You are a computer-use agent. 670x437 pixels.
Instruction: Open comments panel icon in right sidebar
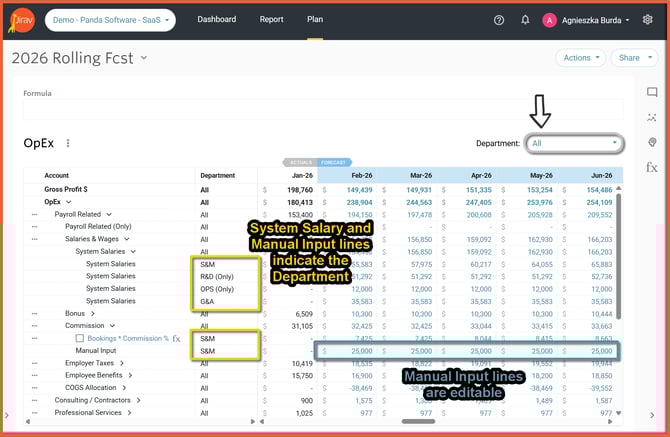click(652, 92)
